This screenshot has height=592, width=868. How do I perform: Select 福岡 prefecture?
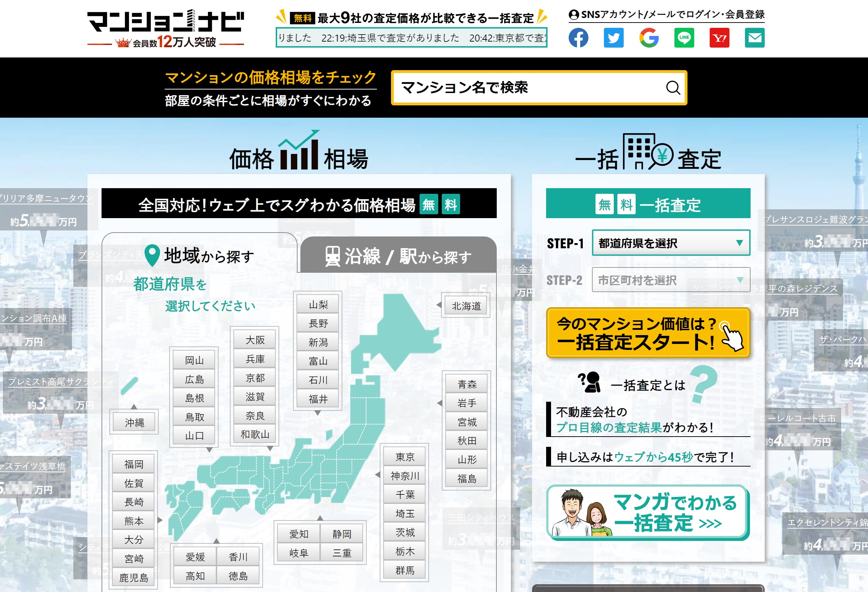click(133, 464)
